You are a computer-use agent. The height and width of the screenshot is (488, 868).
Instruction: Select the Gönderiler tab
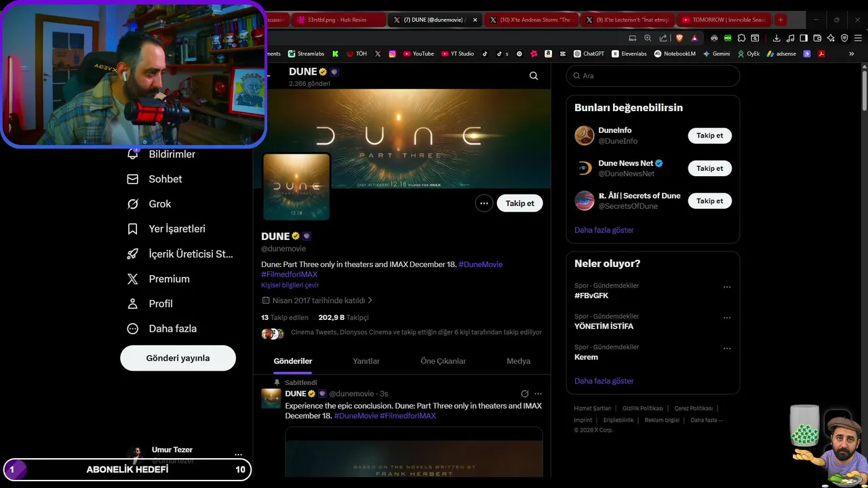pos(293,361)
